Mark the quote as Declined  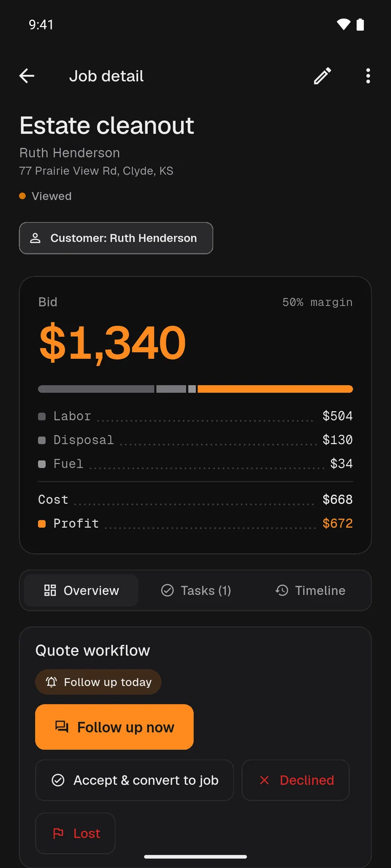(295, 780)
